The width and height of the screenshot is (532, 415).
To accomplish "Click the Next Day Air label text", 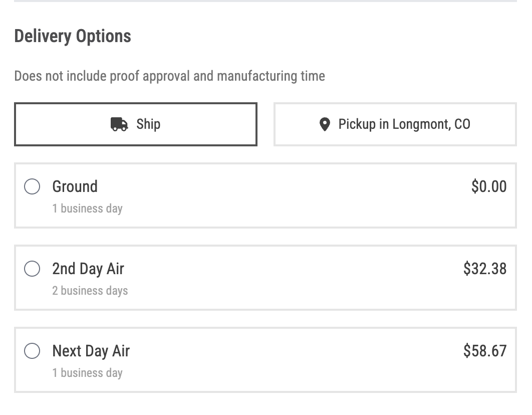I will click(x=91, y=351).
